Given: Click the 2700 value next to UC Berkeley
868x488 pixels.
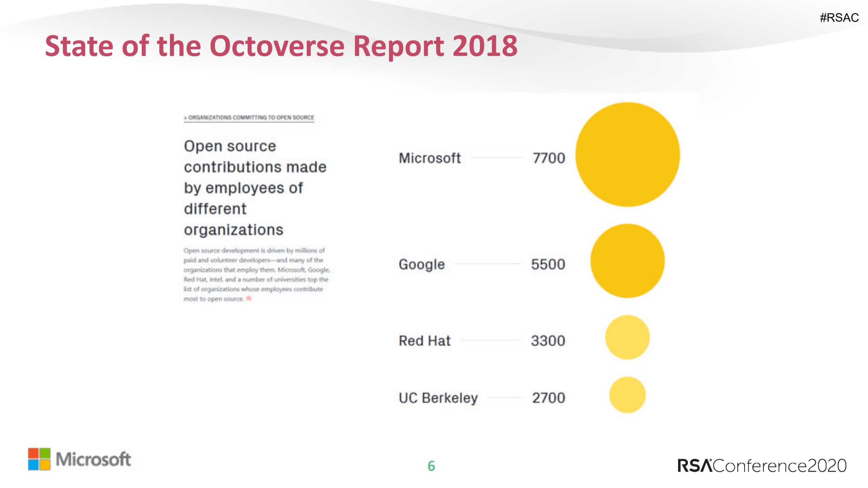Looking at the screenshot, I should 548,398.
